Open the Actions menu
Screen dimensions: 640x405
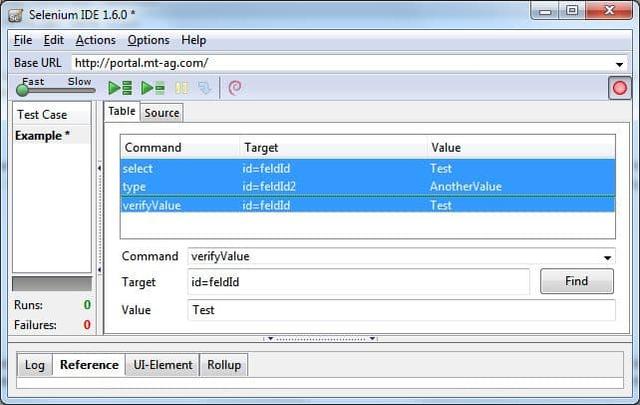point(95,40)
